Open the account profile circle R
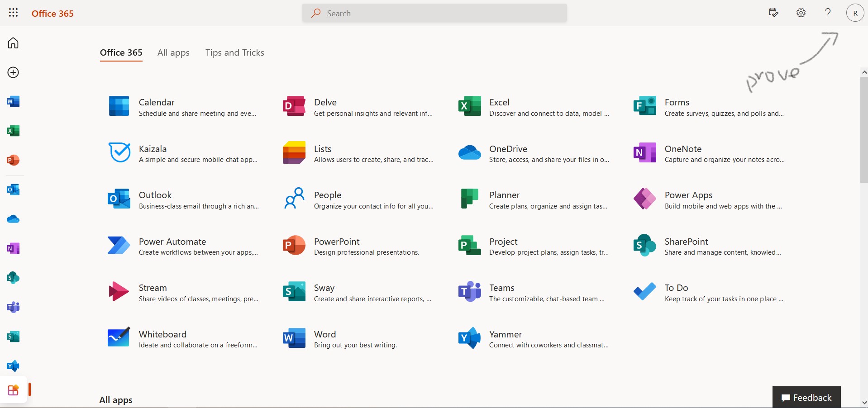 click(x=855, y=13)
